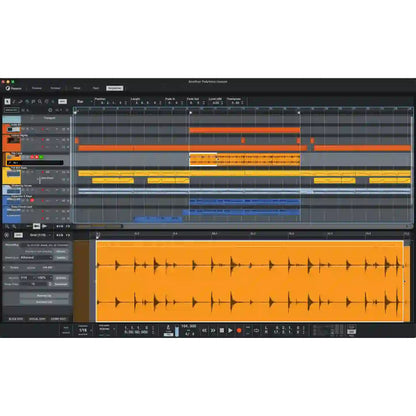
Task: Select the Pencil tool
Action: 14,101
